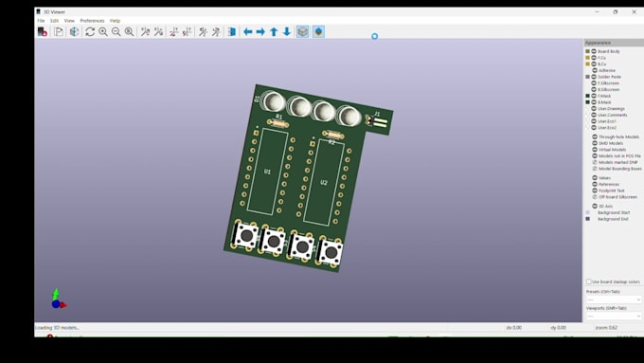
Task: Rotate board Z clockwise icon
Action: click(x=203, y=31)
